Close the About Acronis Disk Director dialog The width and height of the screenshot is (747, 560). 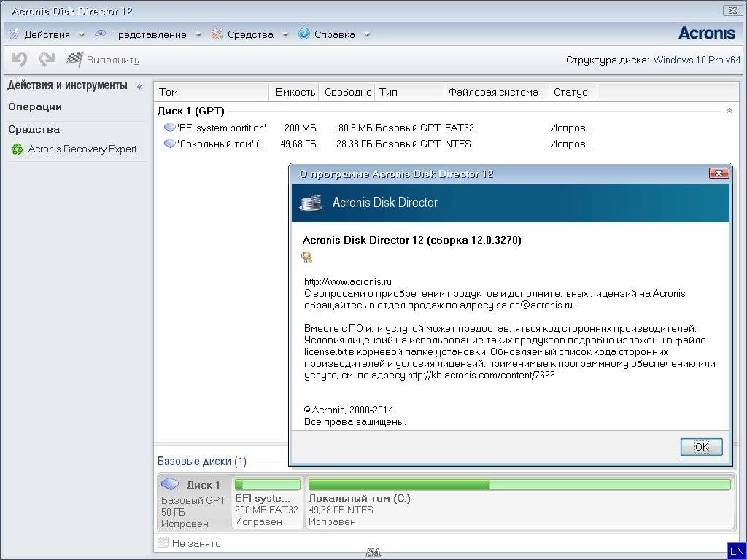pyautogui.click(x=719, y=174)
